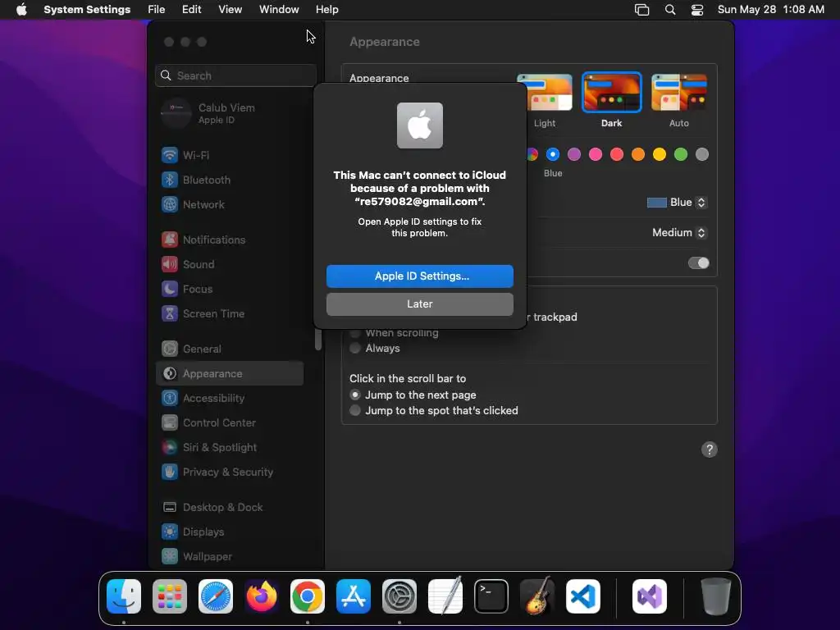Open the Blue highlight color dropdown

[x=677, y=203]
